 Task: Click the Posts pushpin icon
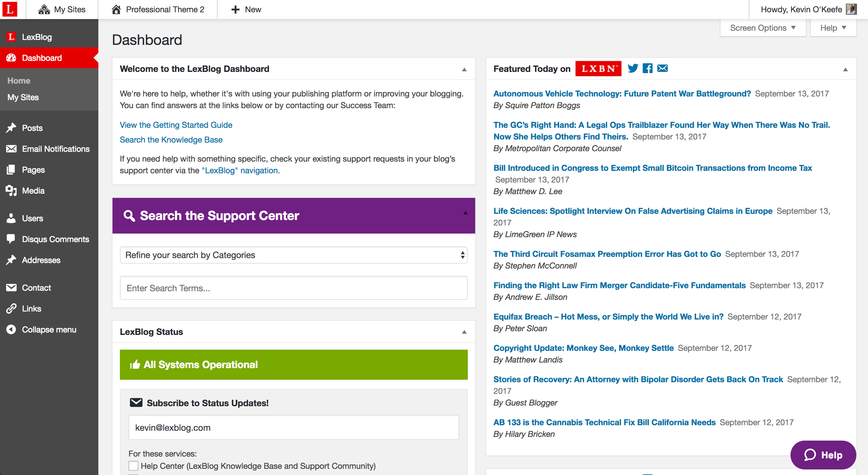11,128
